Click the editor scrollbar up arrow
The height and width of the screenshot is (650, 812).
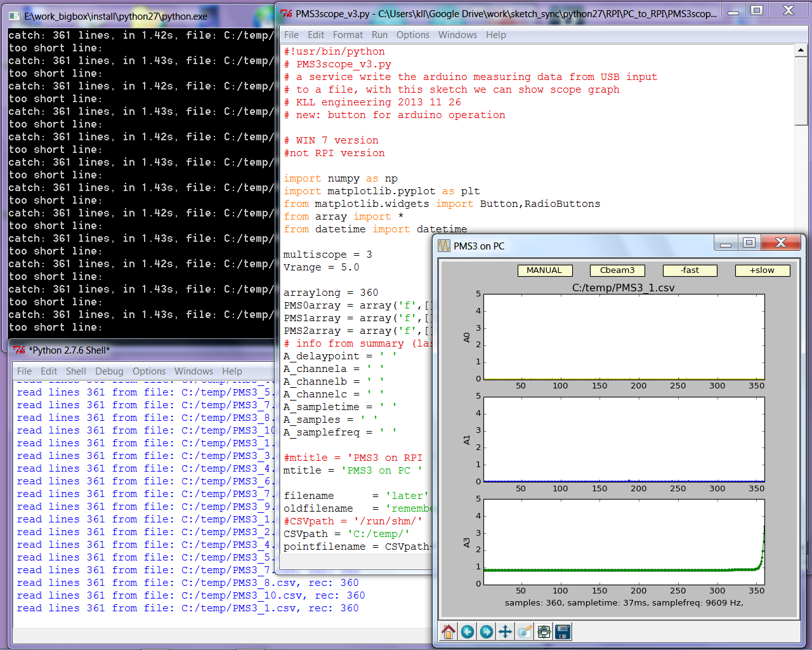pos(801,51)
